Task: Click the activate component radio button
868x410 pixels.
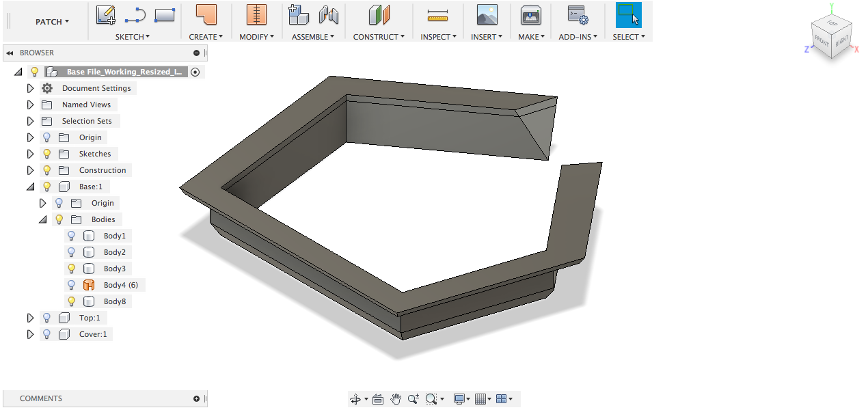Action: (x=195, y=72)
